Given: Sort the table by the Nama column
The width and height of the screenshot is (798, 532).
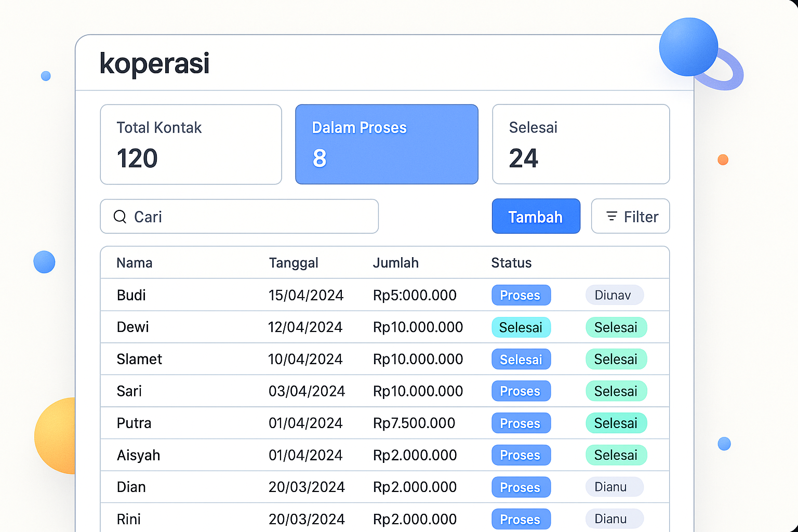Looking at the screenshot, I should click(x=134, y=263).
